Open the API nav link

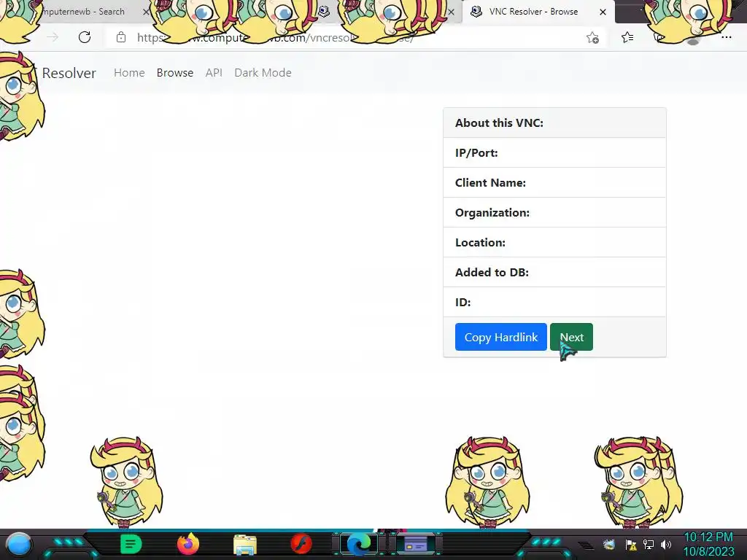pos(214,73)
